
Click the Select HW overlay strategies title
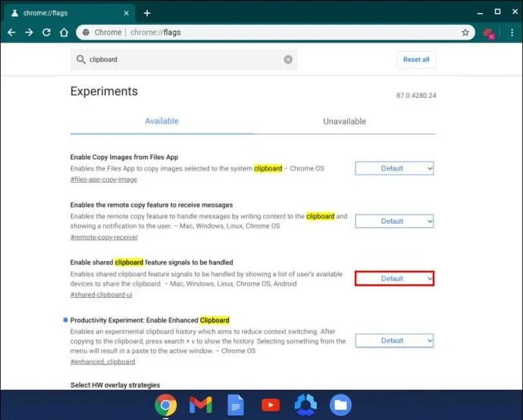pos(115,385)
